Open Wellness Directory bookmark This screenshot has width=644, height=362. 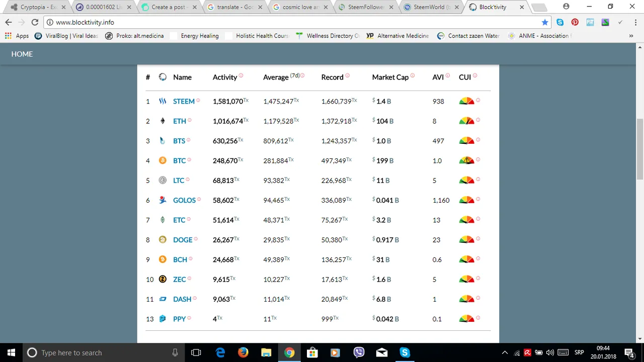[x=328, y=36]
